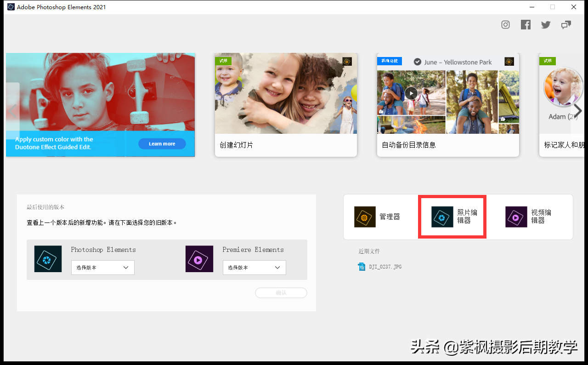588x365 pixels.
Task: Click the Adobe app icon in title bar
Action: pyautogui.click(x=11, y=7)
